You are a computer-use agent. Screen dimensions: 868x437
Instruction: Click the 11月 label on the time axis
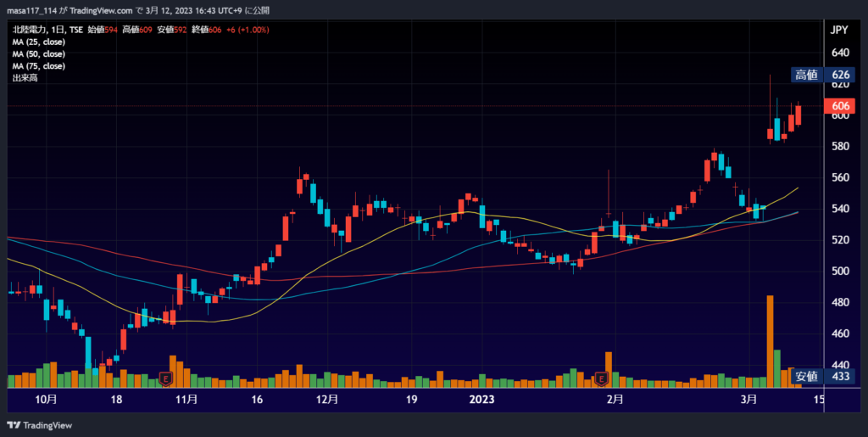pyautogui.click(x=187, y=399)
